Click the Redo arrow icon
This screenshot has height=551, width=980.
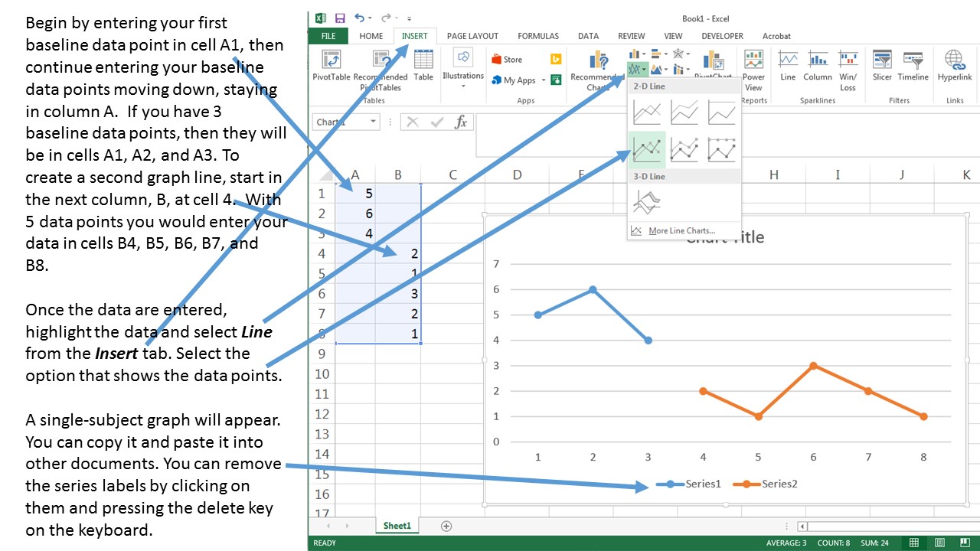[386, 18]
